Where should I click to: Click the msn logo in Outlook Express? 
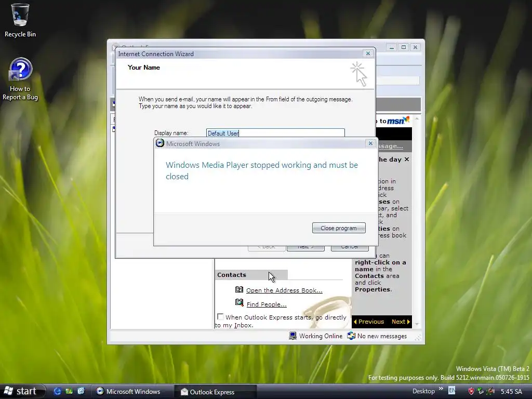point(398,121)
